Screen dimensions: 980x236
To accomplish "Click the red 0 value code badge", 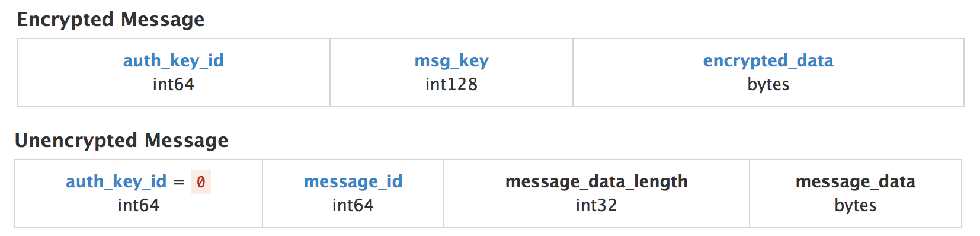I will point(201,182).
